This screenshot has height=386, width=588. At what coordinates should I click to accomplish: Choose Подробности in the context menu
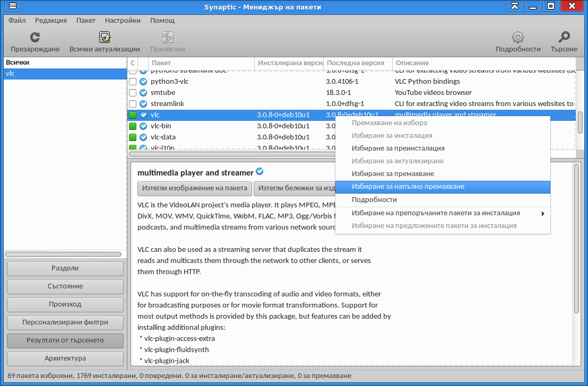click(x=443, y=200)
